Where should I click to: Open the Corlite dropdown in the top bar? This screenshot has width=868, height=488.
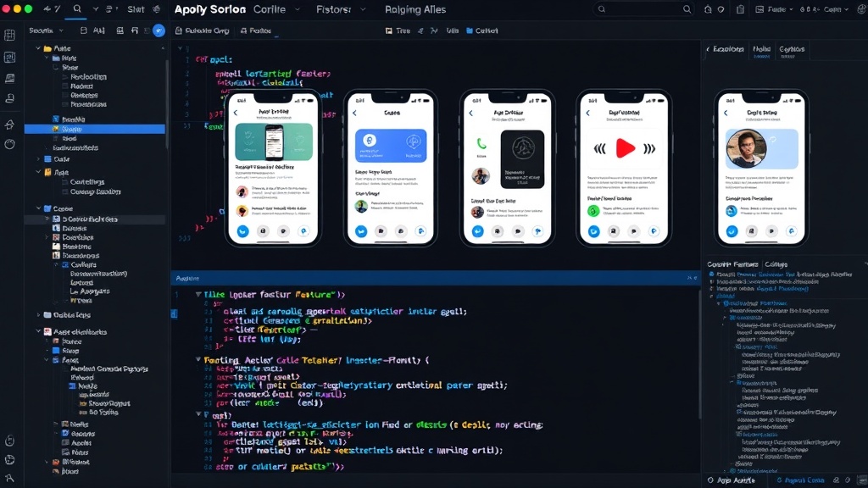[276, 9]
